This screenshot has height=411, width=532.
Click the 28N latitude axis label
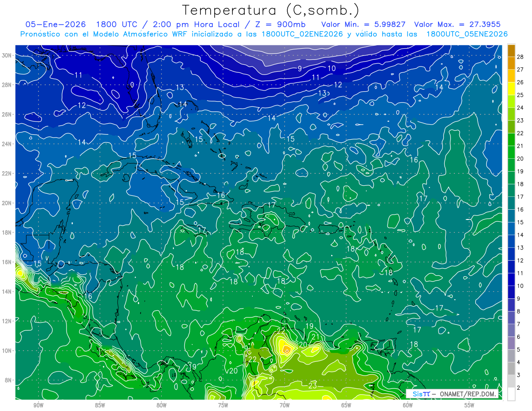pyautogui.click(x=7, y=85)
